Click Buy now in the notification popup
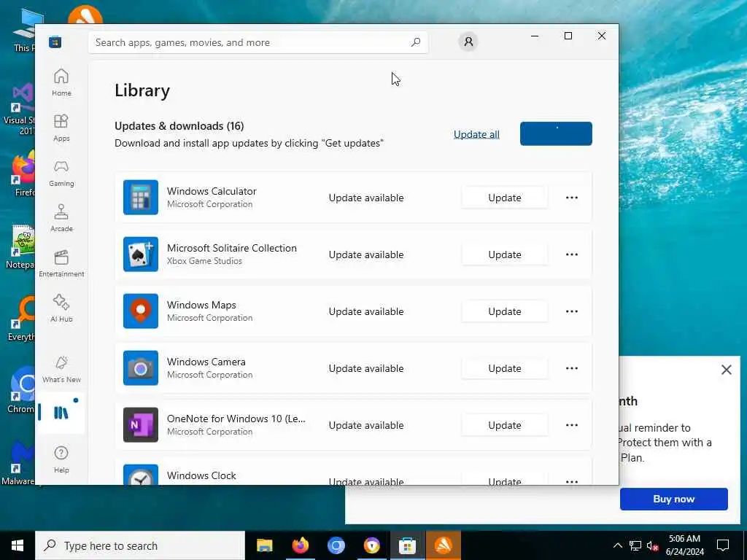Screen dimensions: 747x560 (x=673, y=499)
